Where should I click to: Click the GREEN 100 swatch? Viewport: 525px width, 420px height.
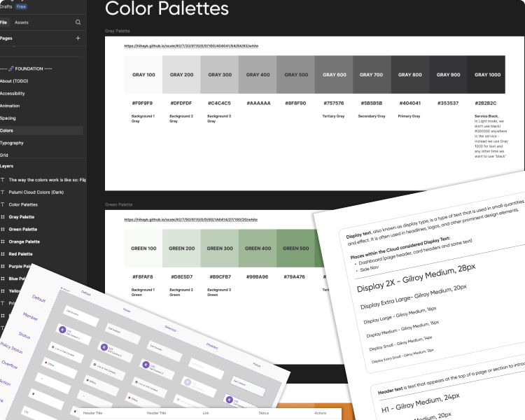click(143, 248)
